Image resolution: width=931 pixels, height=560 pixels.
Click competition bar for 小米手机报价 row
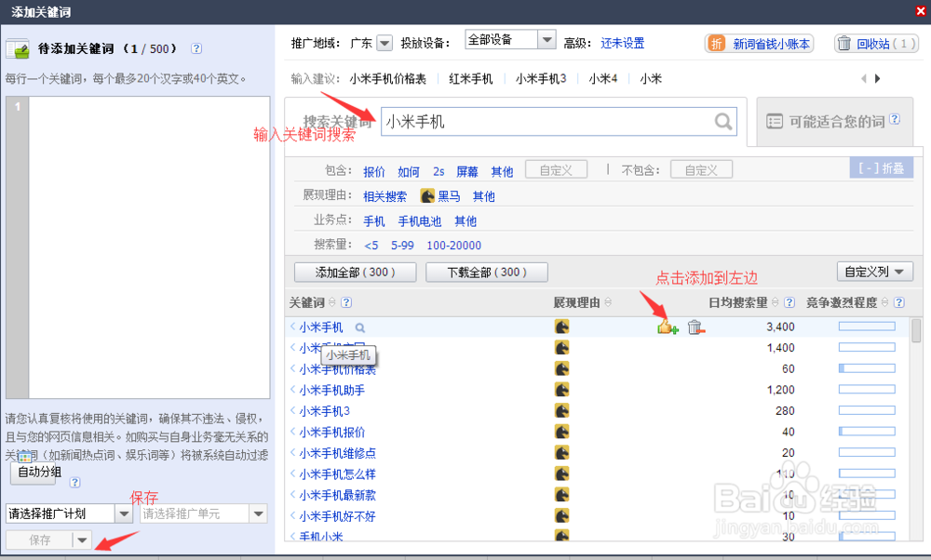coord(867,432)
